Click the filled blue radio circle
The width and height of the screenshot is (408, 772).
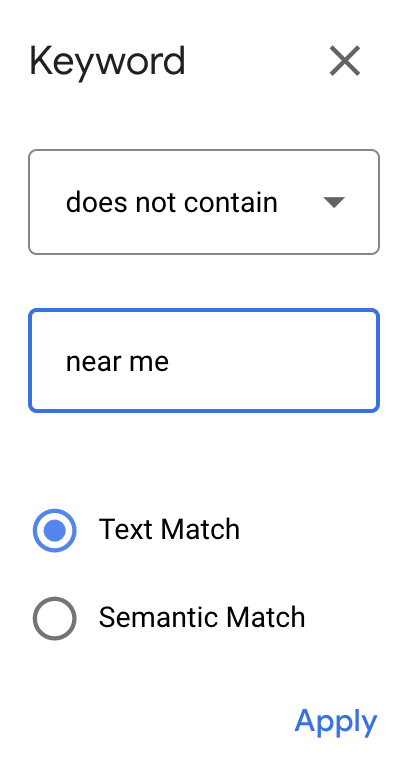click(x=55, y=530)
